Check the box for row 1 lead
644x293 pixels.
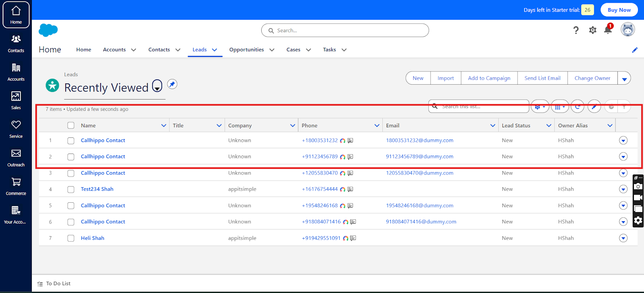(71, 141)
